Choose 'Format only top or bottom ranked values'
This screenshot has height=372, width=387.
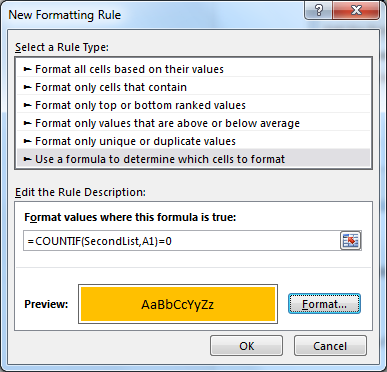[x=193, y=105]
